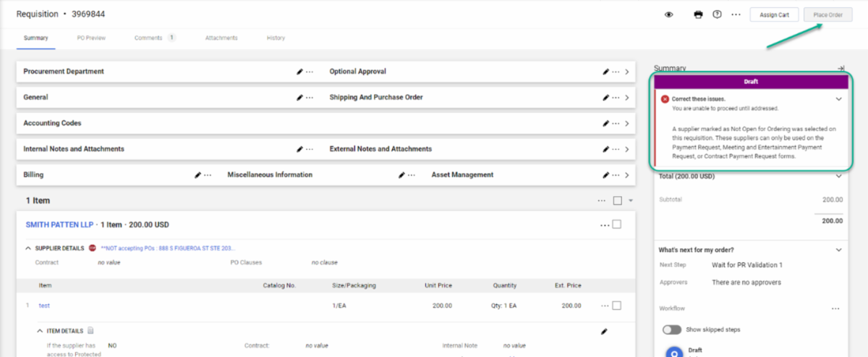Switch to the PO Preview tab
The width and height of the screenshot is (868, 357).
[x=91, y=38]
